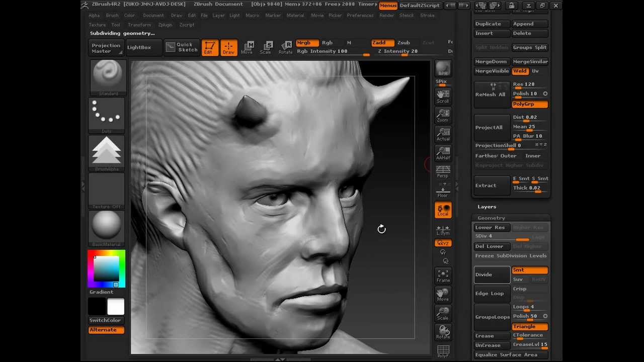Select the Draw mode icon

(x=228, y=48)
